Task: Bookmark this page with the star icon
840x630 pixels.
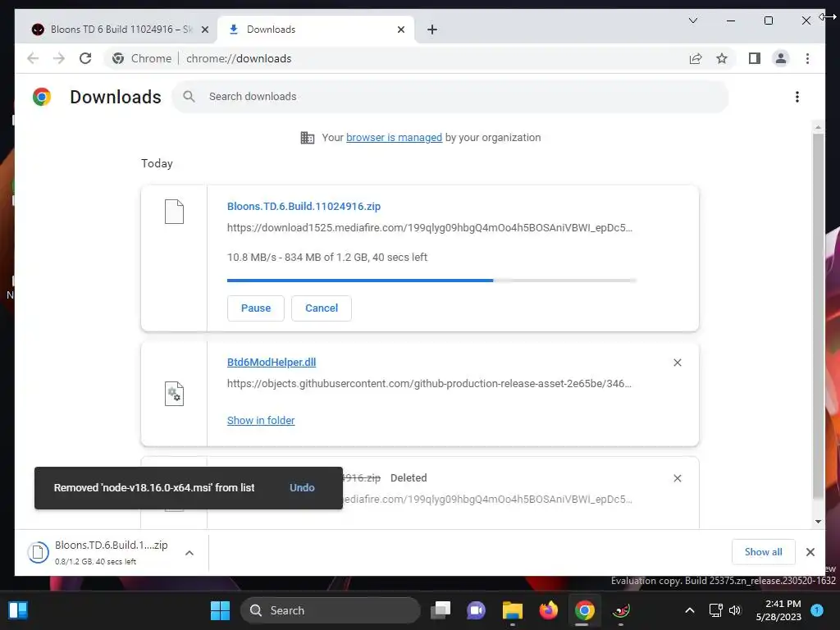Action: point(722,58)
